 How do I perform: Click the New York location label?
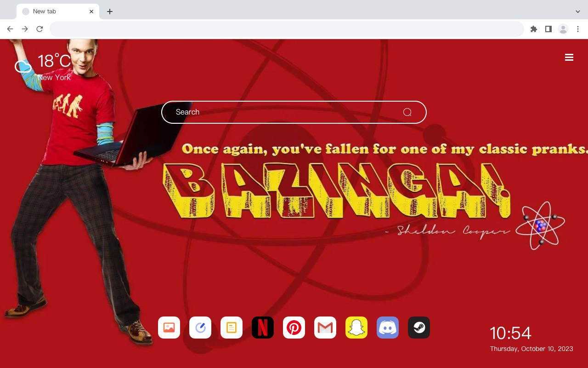tap(54, 78)
